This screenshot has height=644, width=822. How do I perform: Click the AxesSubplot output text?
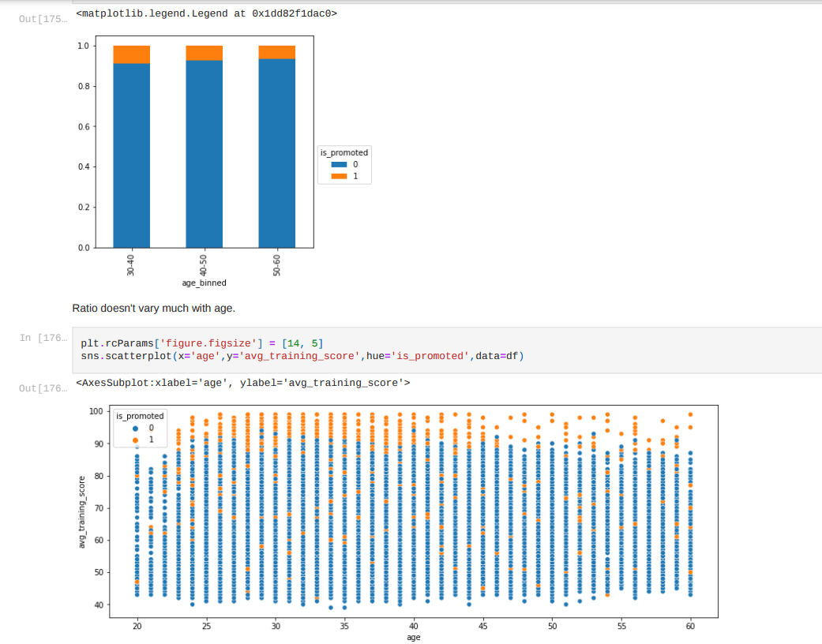click(x=242, y=383)
